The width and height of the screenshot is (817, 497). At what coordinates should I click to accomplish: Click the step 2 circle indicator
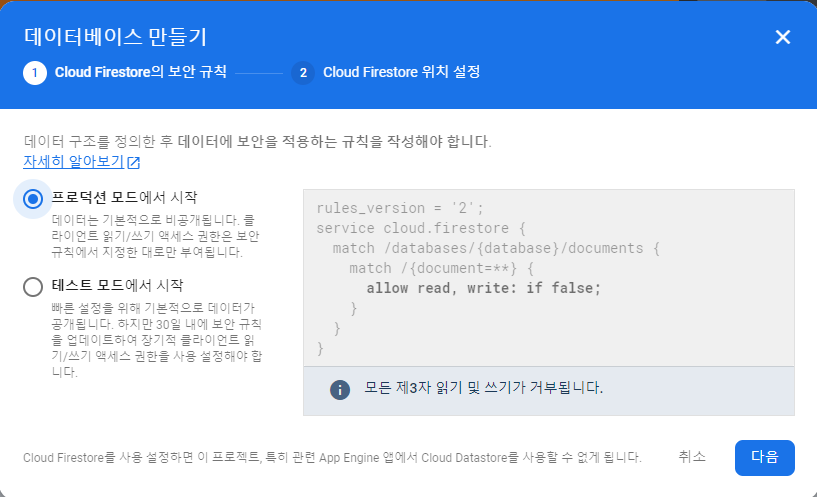pyautogui.click(x=303, y=73)
